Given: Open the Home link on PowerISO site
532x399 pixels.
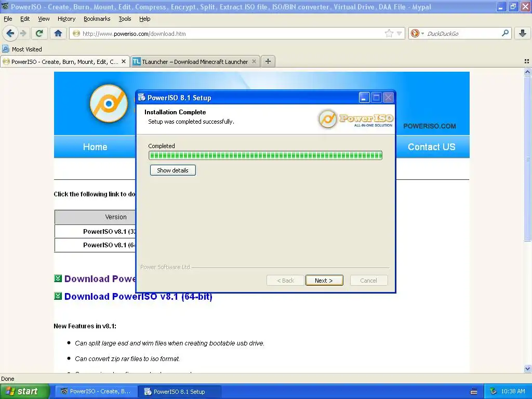Looking at the screenshot, I should 95,147.
